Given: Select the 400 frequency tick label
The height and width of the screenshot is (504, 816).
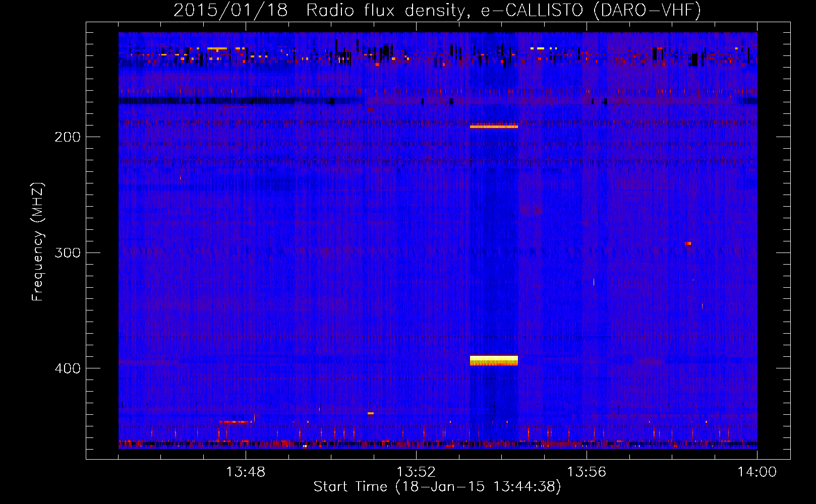Looking at the screenshot, I should click(68, 368).
